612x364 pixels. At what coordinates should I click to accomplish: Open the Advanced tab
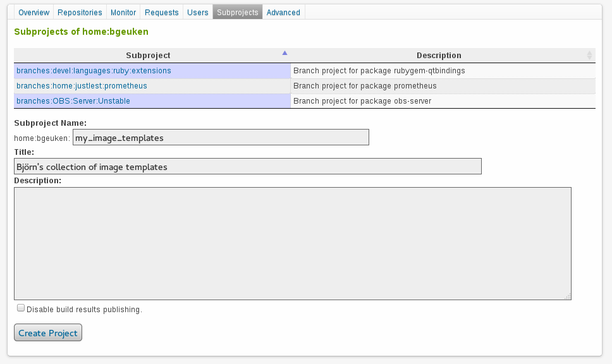click(283, 13)
